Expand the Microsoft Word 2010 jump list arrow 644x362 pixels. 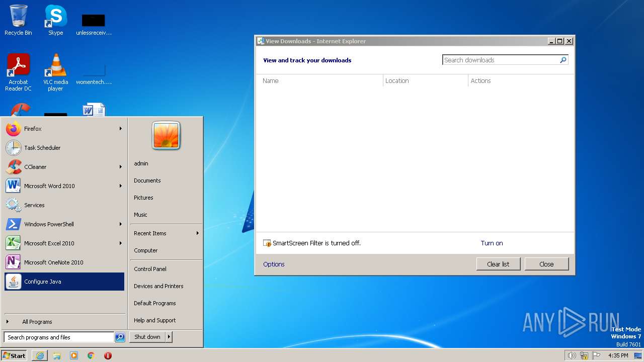coord(121,186)
